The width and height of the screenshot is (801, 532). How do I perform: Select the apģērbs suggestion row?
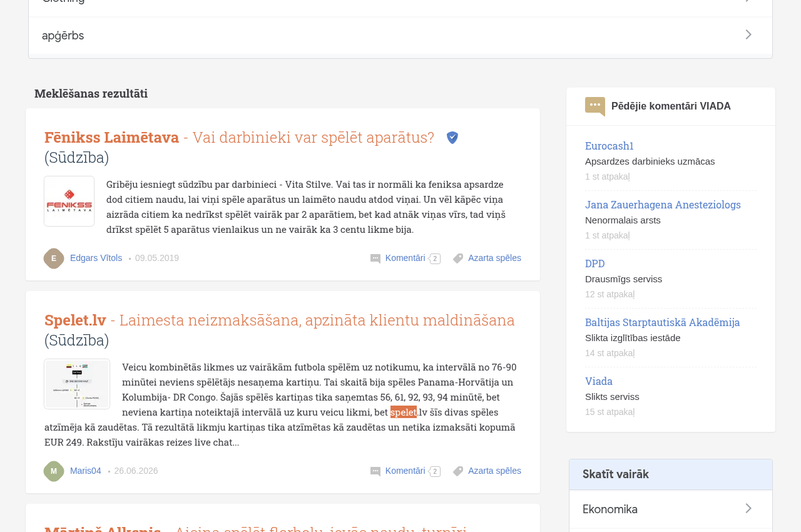(400, 36)
